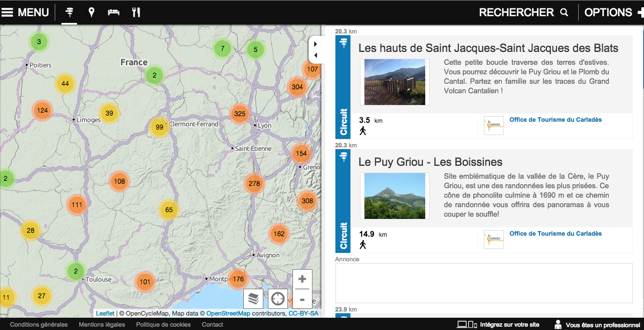Select the hiking signpost category icon
Image resolution: width=644 pixels, height=330 pixels.
(70, 12)
